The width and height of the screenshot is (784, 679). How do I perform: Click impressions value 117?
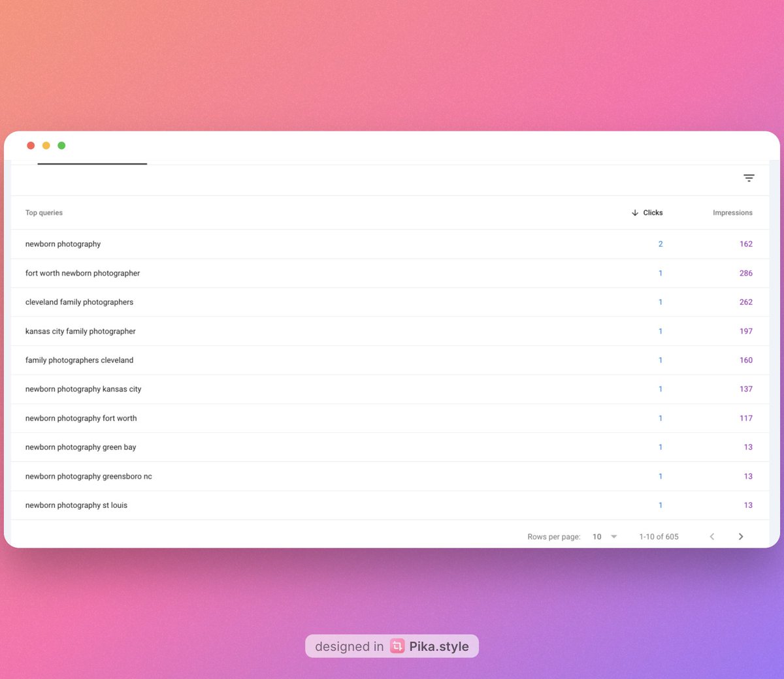746,418
